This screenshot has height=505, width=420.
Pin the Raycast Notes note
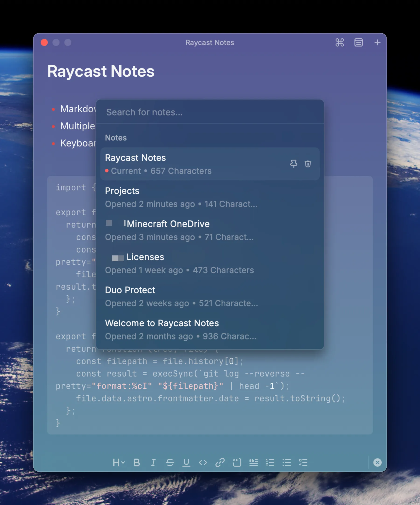coord(294,164)
